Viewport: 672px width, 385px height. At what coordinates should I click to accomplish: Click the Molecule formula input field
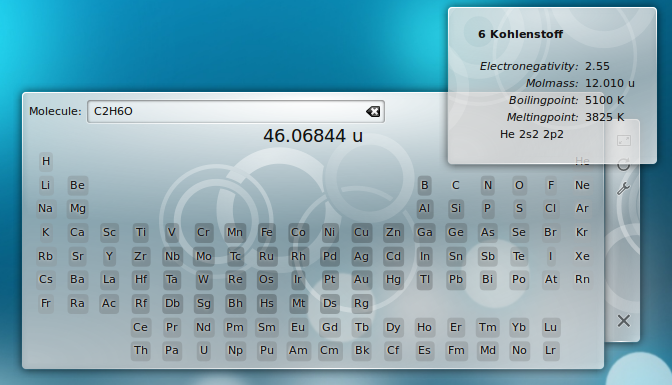click(x=236, y=111)
